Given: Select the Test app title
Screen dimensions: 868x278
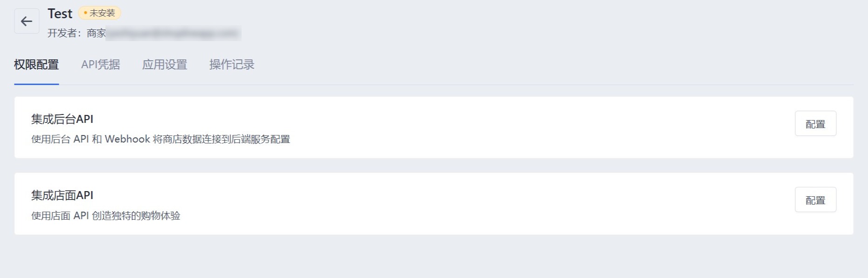Looking at the screenshot, I should 60,14.
